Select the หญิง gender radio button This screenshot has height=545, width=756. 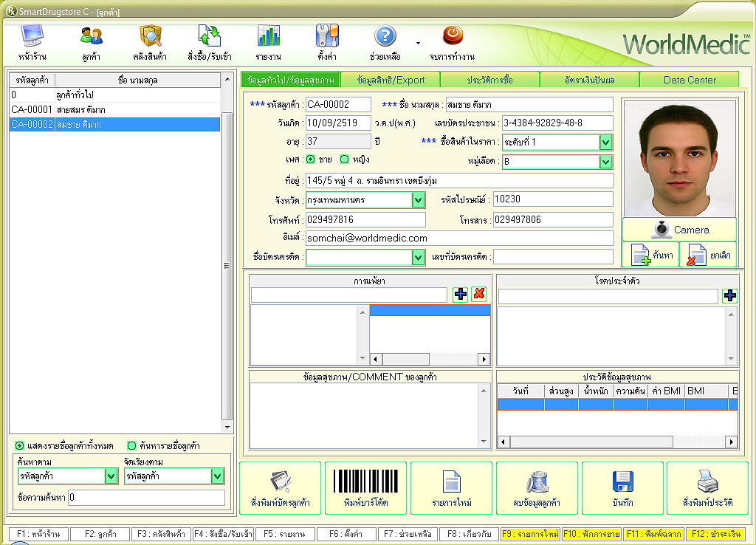point(344,159)
